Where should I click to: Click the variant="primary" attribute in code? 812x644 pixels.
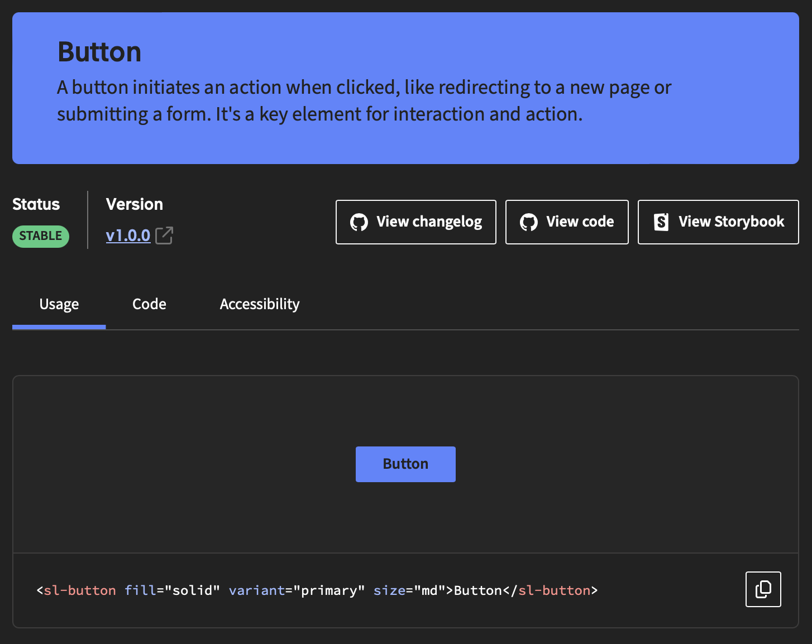pyautogui.click(x=297, y=590)
